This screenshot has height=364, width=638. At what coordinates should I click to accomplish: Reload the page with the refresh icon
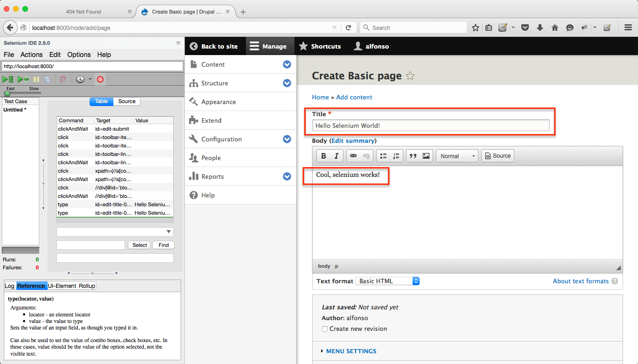pos(348,28)
